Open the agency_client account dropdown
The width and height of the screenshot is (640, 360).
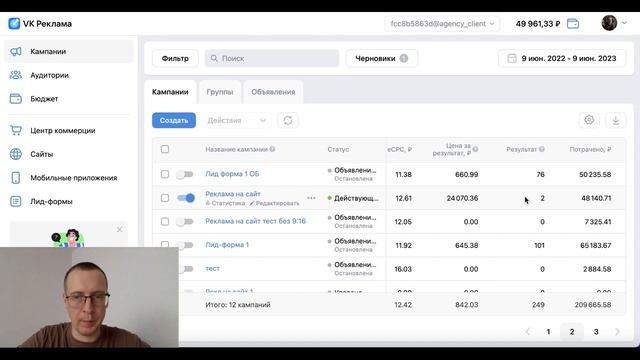[x=442, y=24]
